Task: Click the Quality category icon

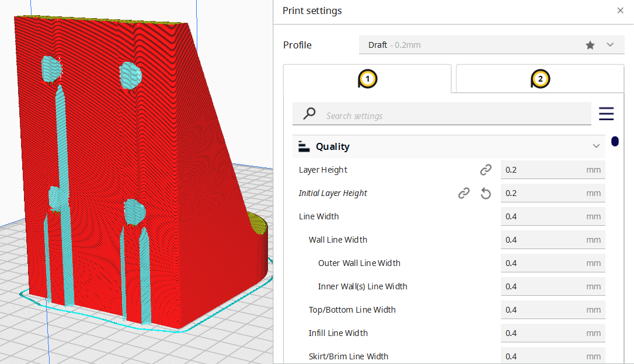Action: pyautogui.click(x=304, y=146)
